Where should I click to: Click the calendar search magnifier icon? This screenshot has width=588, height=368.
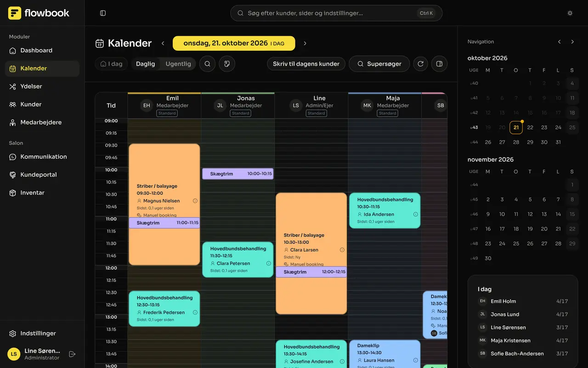tap(208, 64)
